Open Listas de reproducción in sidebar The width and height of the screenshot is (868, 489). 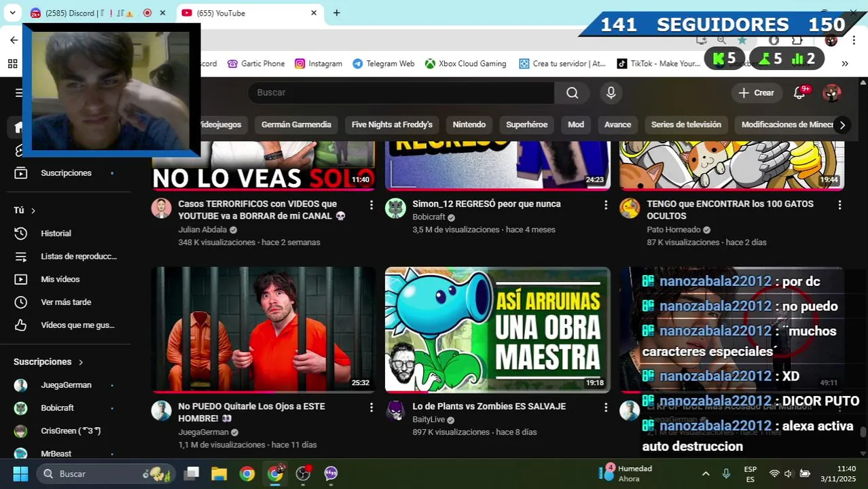66,256
